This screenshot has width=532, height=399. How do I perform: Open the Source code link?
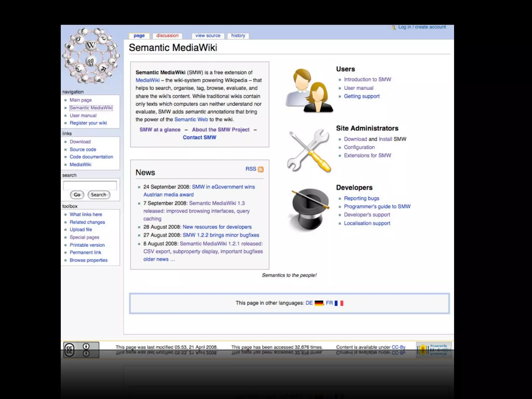(83, 150)
